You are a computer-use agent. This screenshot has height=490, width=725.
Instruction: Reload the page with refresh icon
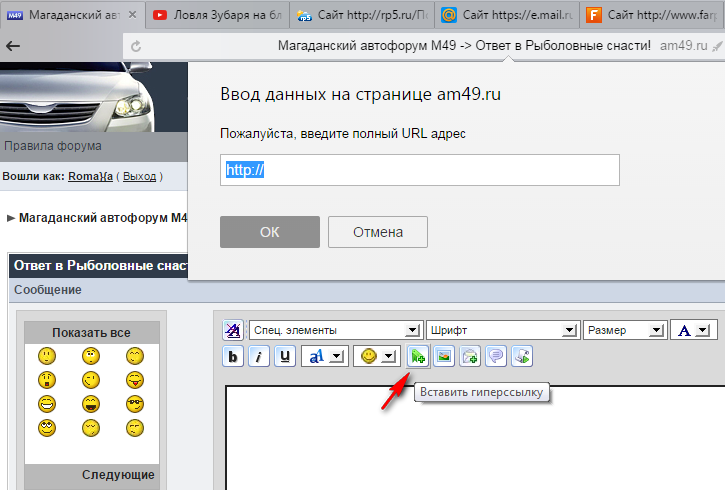coord(135,46)
